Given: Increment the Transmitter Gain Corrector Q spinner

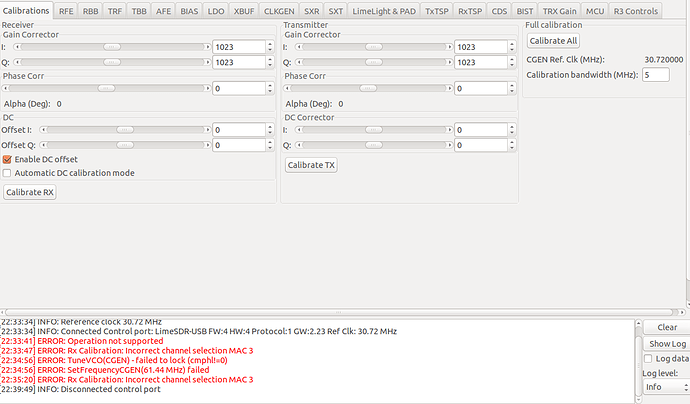Looking at the screenshot, I should tap(511, 59).
